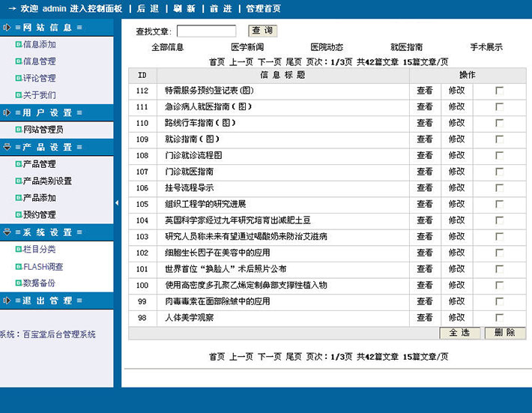The width and height of the screenshot is (532, 413).
Task: Click the icon beside 信息添加 in sidebar
Action: click(18, 44)
